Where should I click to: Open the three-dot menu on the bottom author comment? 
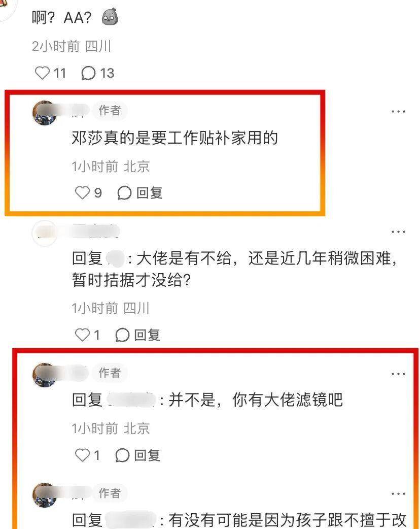tap(398, 494)
